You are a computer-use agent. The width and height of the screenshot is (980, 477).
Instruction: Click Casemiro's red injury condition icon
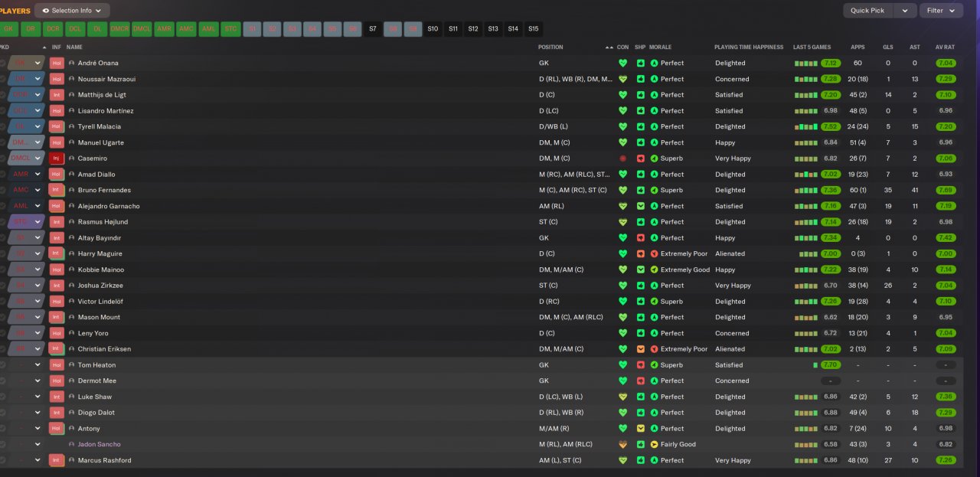pos(622,158)
